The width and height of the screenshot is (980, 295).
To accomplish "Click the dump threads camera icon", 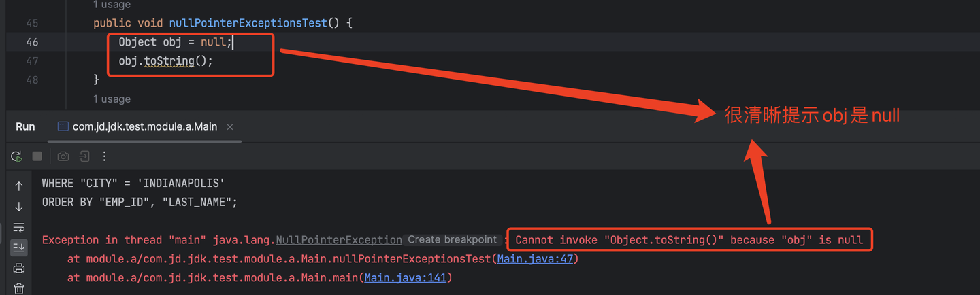I will 63,156.
